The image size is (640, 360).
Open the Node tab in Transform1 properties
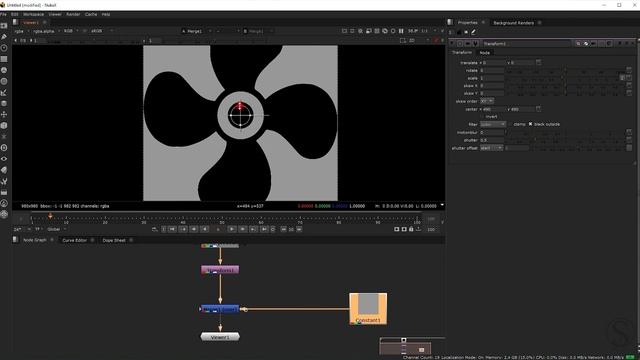click(x=484, y=53)
